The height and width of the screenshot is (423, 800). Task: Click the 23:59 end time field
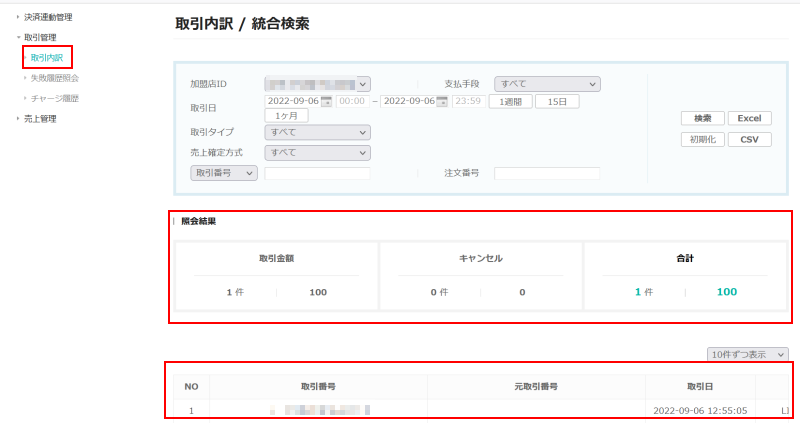click(x=468, y=101)
